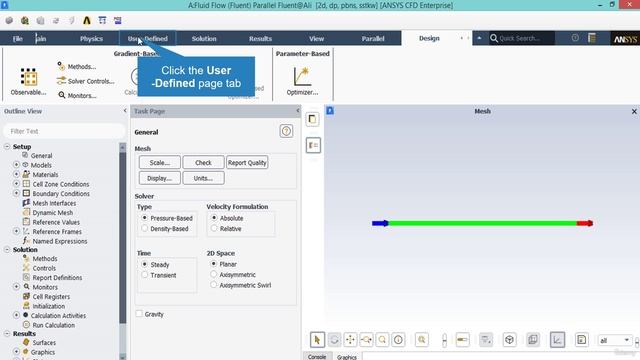
Task: Select Transient time option
Action: 144,275
